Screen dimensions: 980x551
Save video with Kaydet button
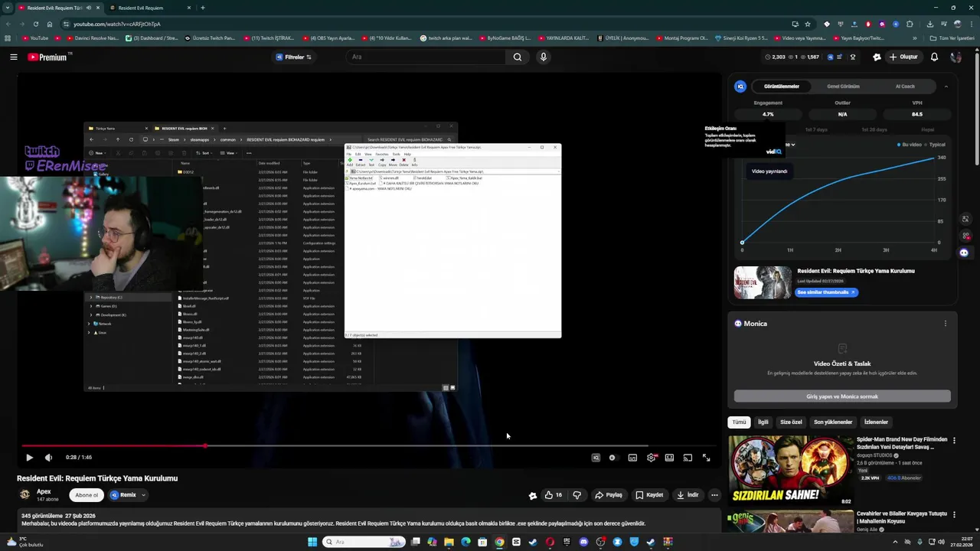click(x=649, y=495)
